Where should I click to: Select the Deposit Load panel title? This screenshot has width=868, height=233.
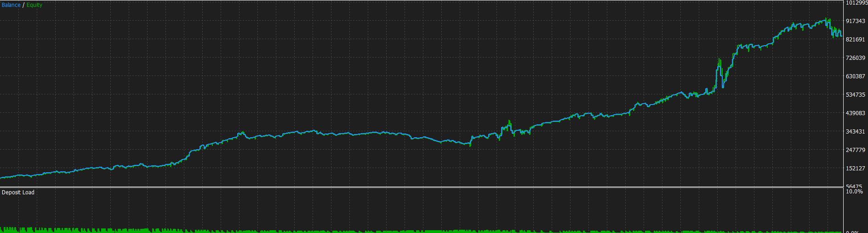(x=18, y=192)
